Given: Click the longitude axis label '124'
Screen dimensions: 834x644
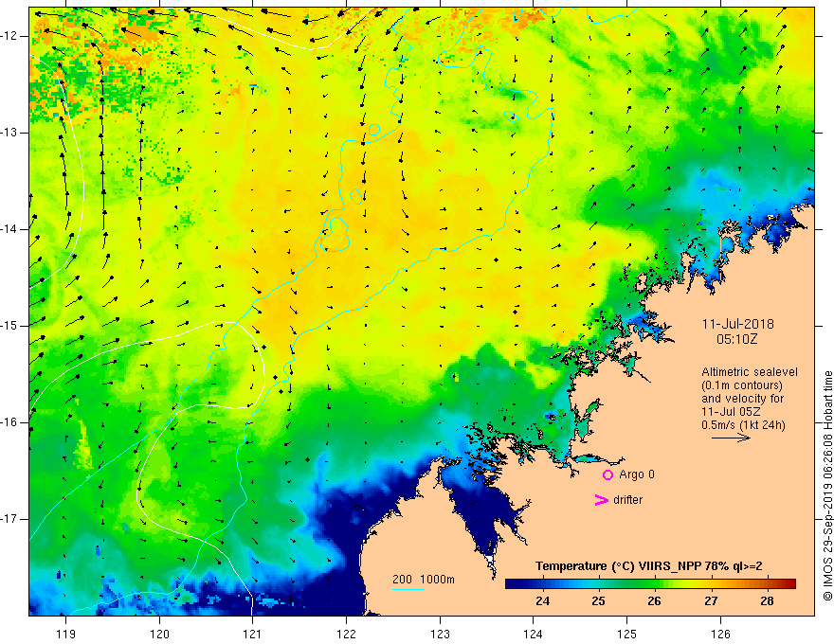Looking at the screenshot, I should [x=534, y=634].
